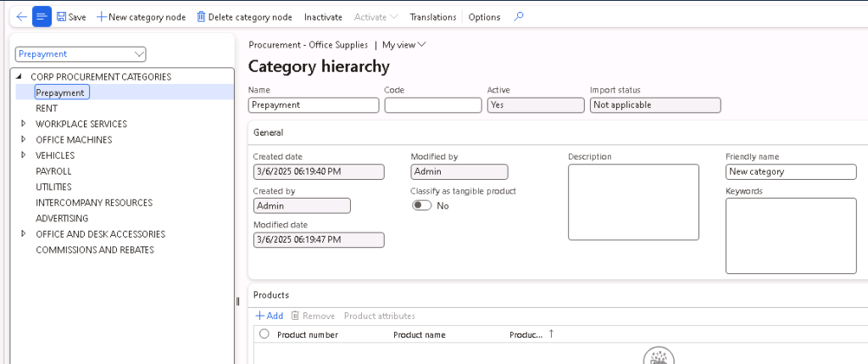The height and width of the screenshot is (364, 868).
Task: Click the back arrow icon
Action: point(21,17)
